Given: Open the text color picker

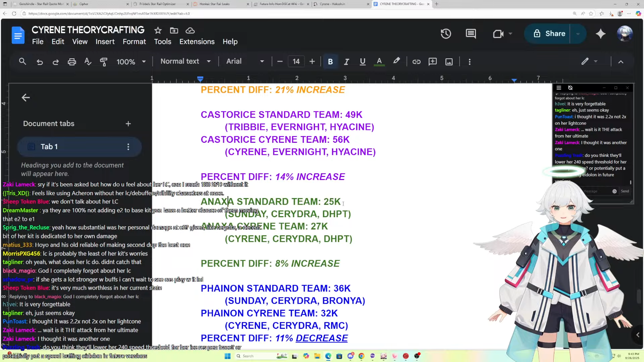Looking at the screenshot, I should (379, 62).
